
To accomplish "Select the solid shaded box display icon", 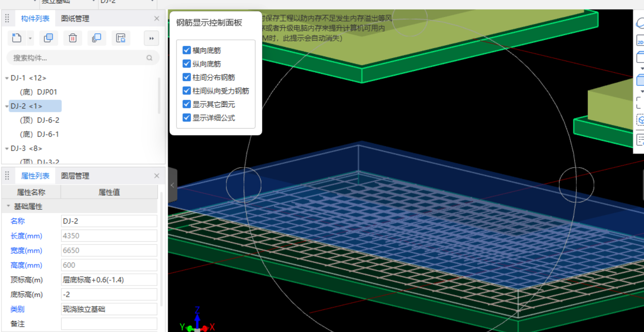I will click(x=640, y=80).
